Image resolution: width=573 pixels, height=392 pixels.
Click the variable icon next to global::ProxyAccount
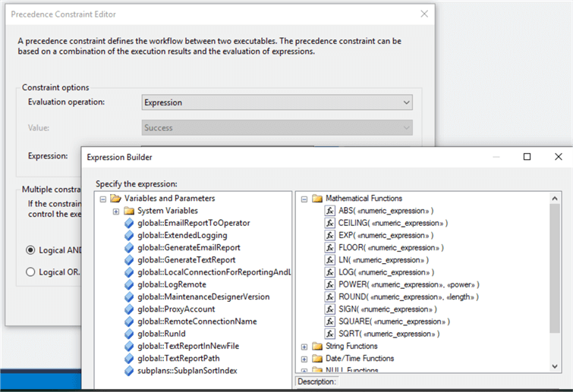coord(129,309)
